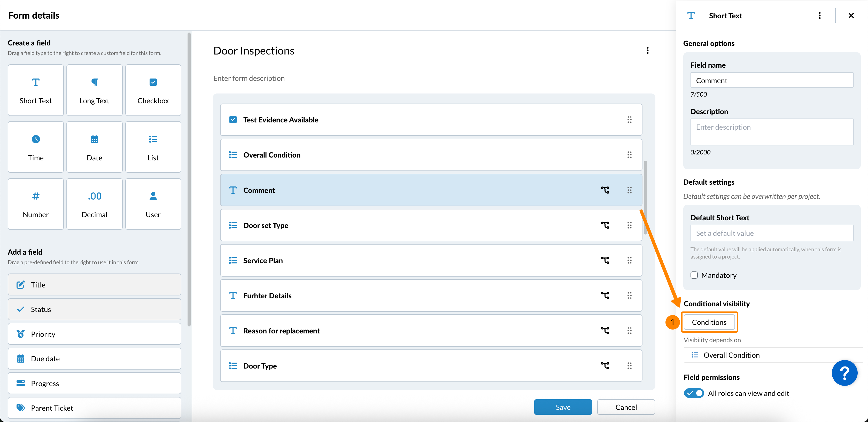868x422 pixels.
Task: Select the Priority predefined field item
Action: click(x=94, y=334)
